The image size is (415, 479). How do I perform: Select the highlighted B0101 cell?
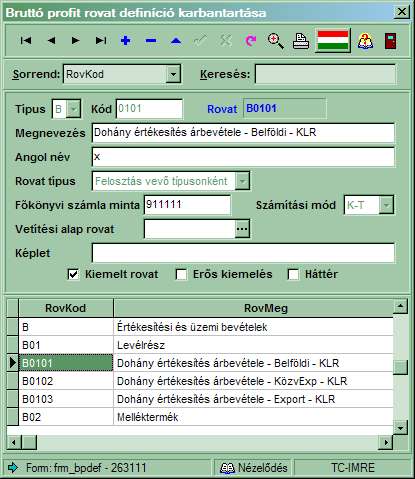coord(66,363)
